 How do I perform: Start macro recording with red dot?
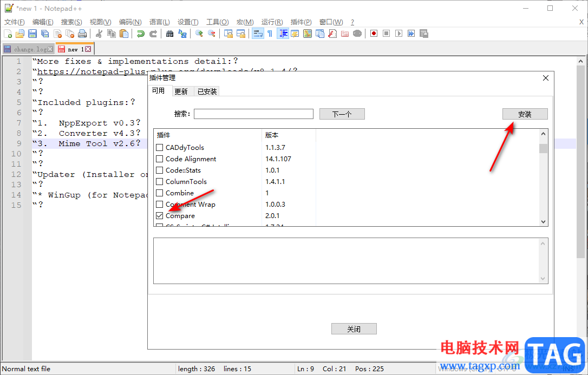tap(374, 34)
